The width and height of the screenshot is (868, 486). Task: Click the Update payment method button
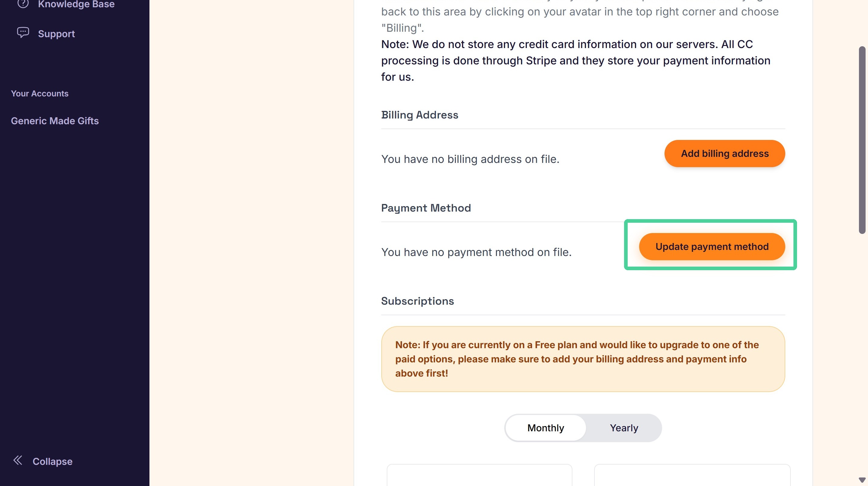[x=712, y=247]
